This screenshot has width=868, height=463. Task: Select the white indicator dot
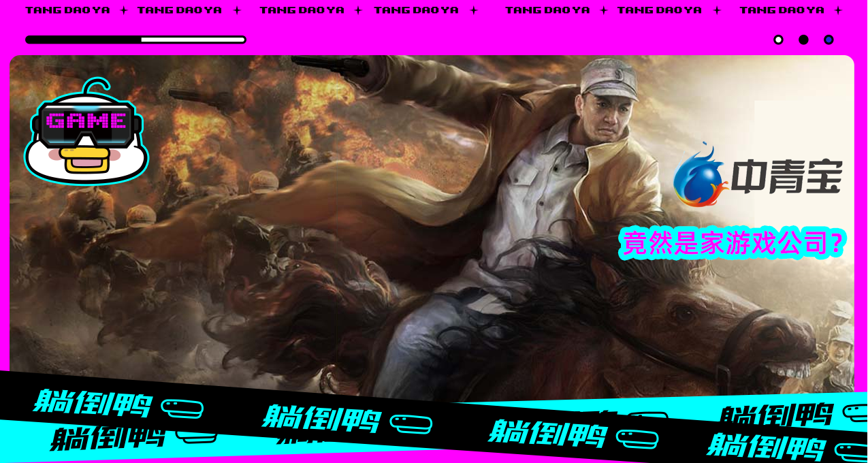click(x=778, y=39)
